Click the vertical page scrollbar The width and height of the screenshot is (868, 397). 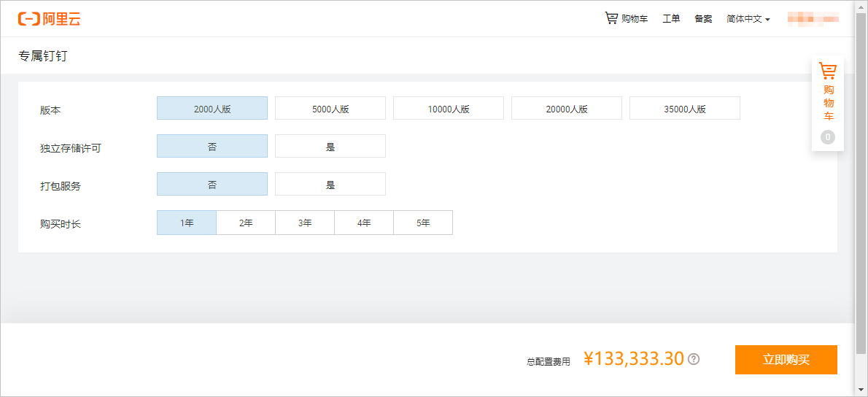pyautogui.click(x=861, y=182)
